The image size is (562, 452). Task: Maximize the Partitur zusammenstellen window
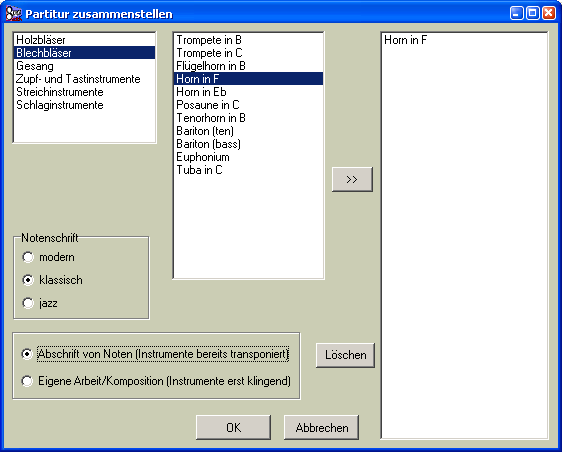click(533, 13)
